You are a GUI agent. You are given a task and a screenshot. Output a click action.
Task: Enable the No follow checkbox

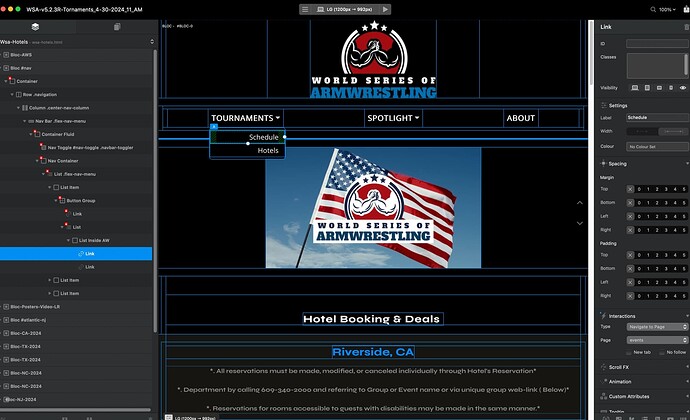(x=661, y=352)
